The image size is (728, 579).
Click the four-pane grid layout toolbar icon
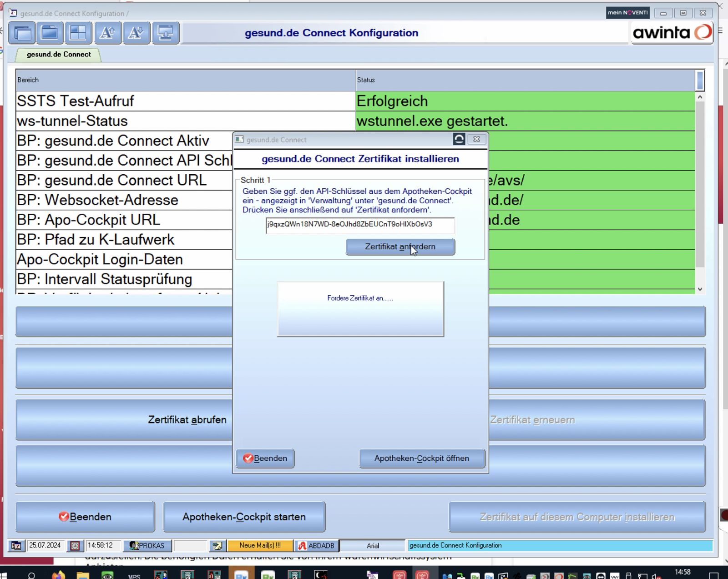tap(78, 33)
